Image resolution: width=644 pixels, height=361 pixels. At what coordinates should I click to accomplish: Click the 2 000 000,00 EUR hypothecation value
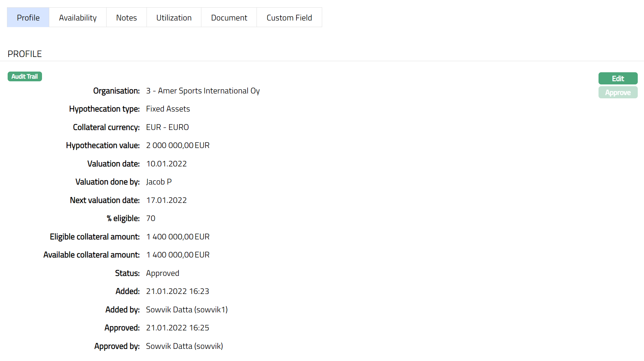coord(178,146)
